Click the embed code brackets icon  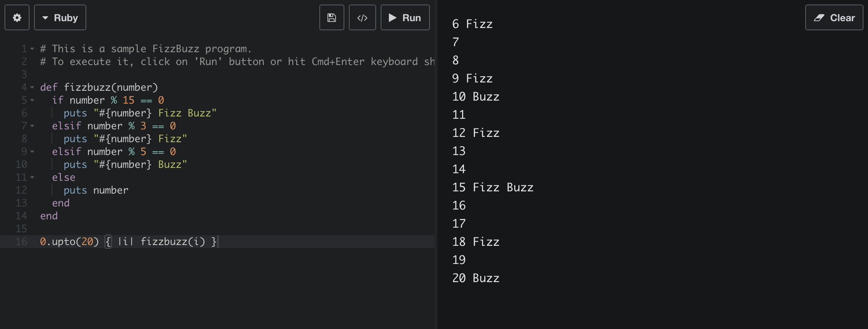click(x=362, y=17)
